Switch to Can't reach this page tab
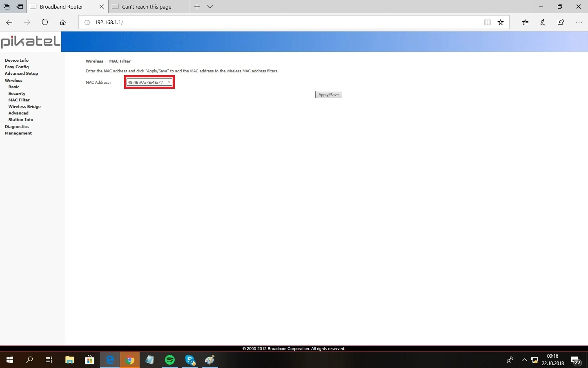This screenshot has height=368, width=588. pyautogui.click(x=149, y=7)
